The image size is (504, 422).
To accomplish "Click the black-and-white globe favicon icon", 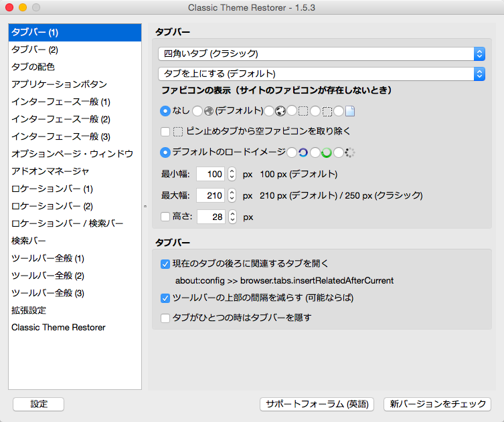I will 280,111.
